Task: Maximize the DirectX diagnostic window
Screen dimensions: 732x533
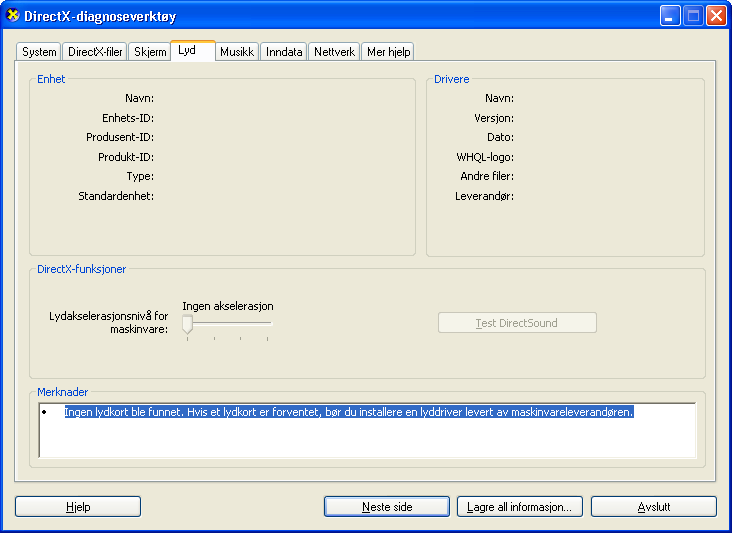Action: [x=693, y=16]
